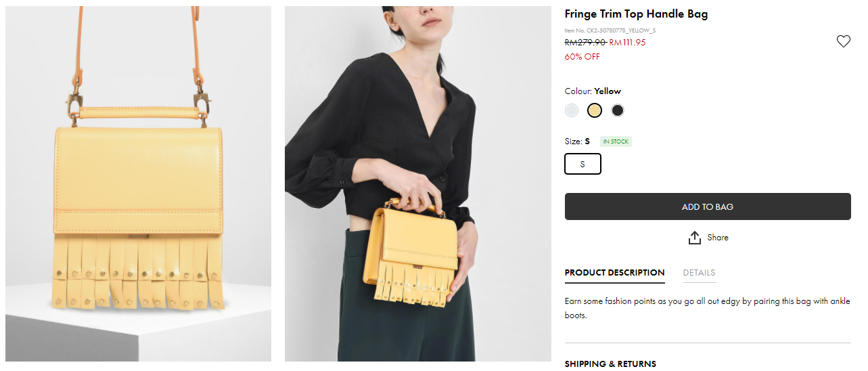Click the IN STOCK badge
Viewport: 868px width, 371px height.
click(616, 141)
